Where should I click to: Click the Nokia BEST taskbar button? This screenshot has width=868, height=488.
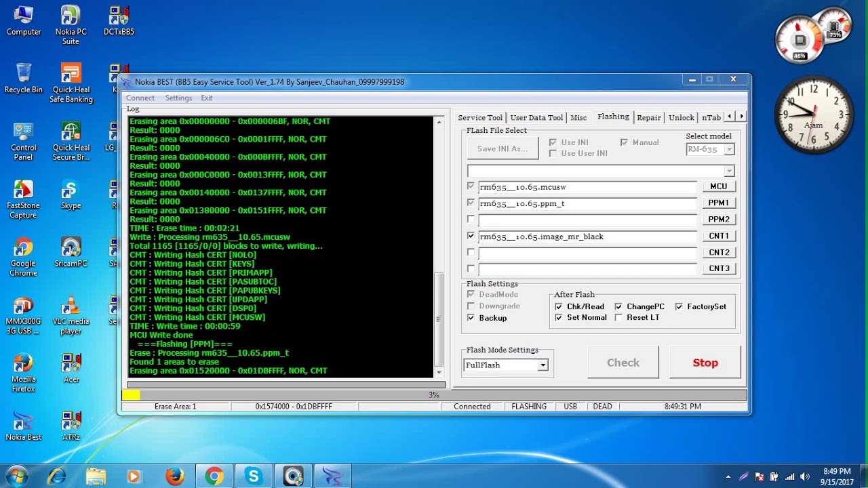(x=332, y=476)
